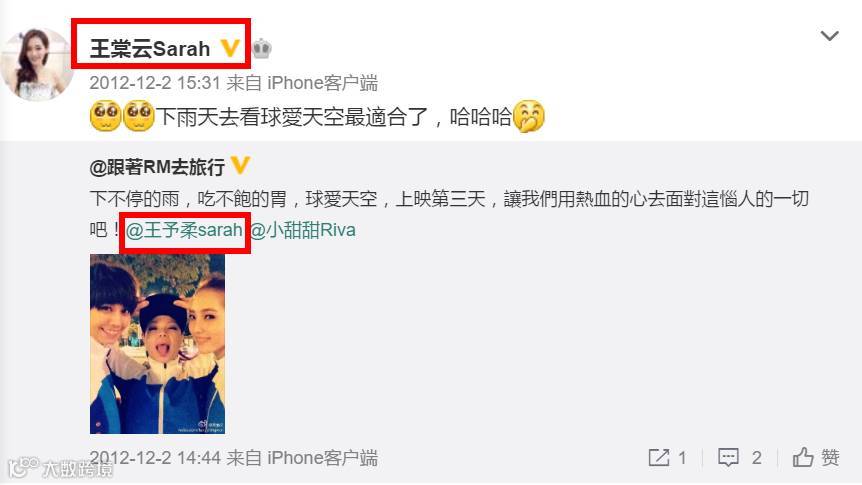Click the V badge next to 跟著RM去旅行

240,165
